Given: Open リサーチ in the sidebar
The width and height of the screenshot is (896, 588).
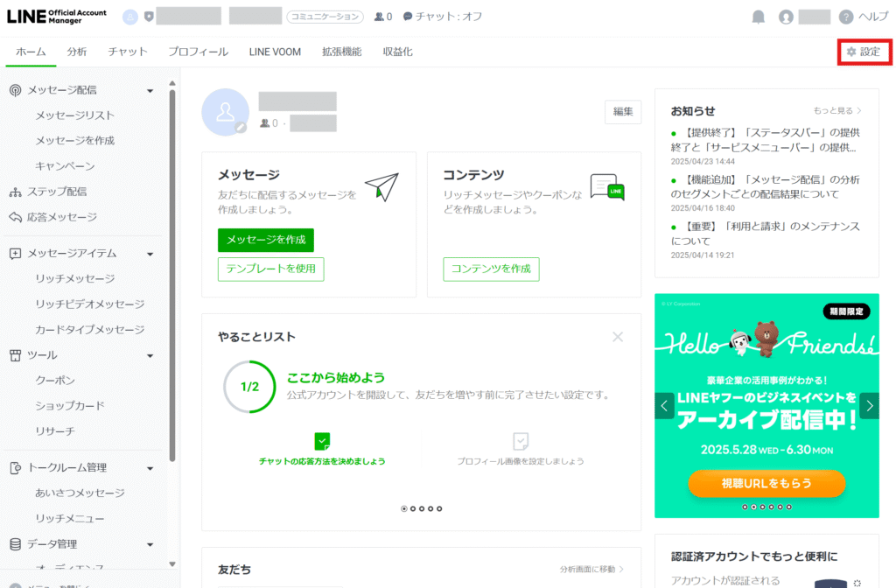Looking at the screenshot, I should (55, 431).
